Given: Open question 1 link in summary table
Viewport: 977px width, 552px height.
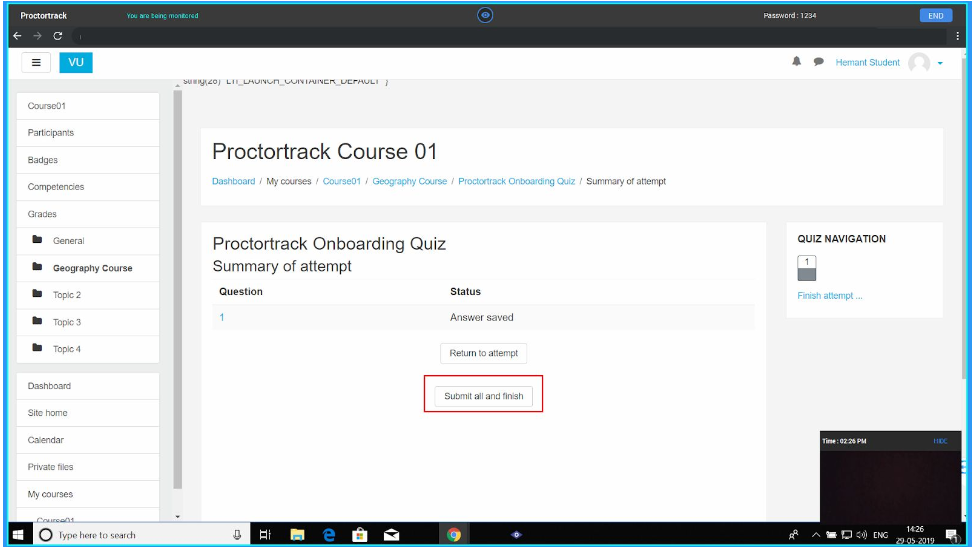Looking at the screenshot, I should coord(222,317).
